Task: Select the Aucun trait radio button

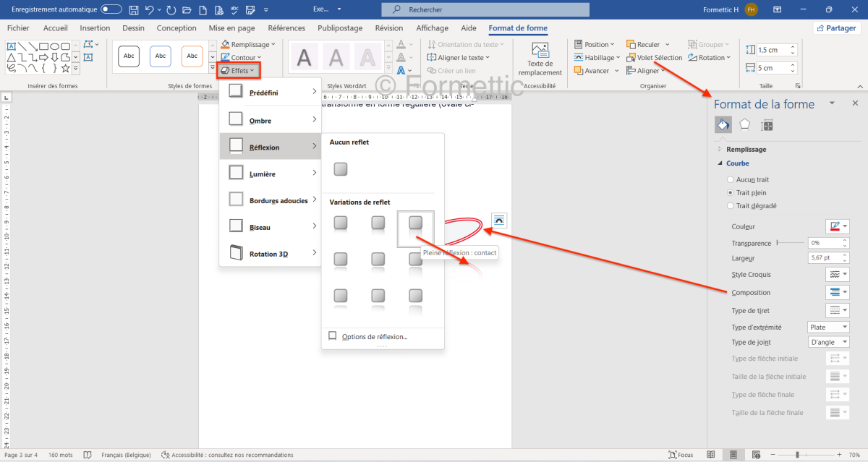Action: pos(731,179)
